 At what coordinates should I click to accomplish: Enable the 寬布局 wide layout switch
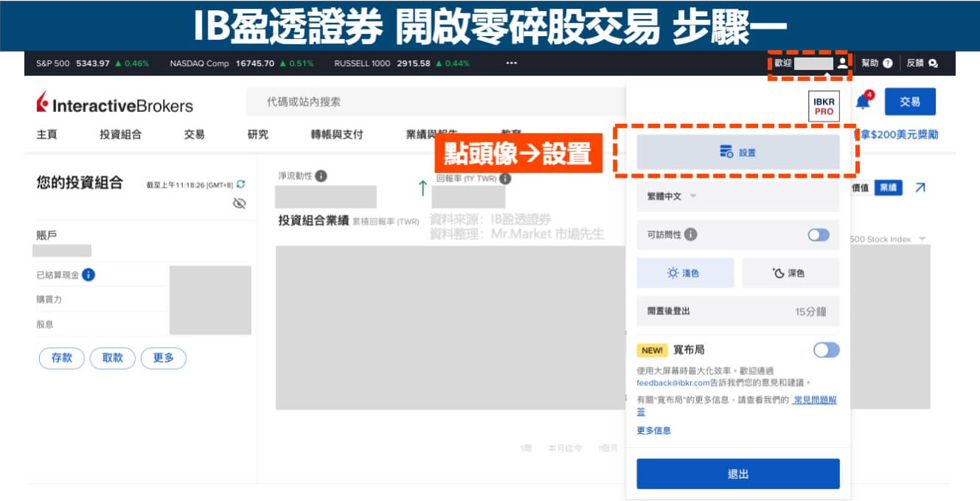point(827,350)
